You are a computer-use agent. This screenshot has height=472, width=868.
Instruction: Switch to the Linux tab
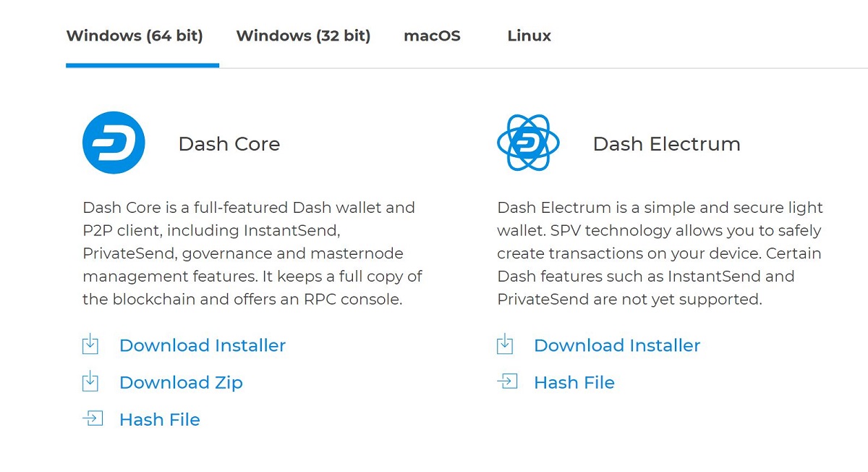(x=529, y=35)
